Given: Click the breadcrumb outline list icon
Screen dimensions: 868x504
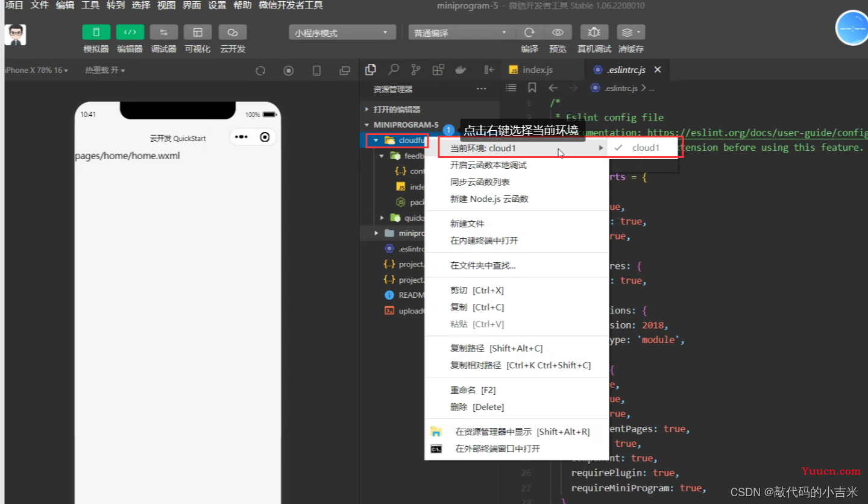Looking at the screenshot, I should [x=511, y=88].
